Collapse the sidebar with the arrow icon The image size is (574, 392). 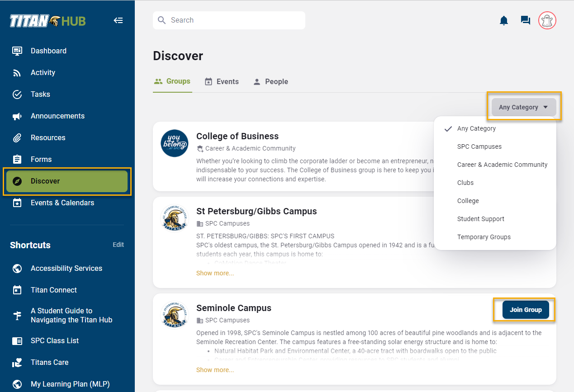[x=118, y=20]
